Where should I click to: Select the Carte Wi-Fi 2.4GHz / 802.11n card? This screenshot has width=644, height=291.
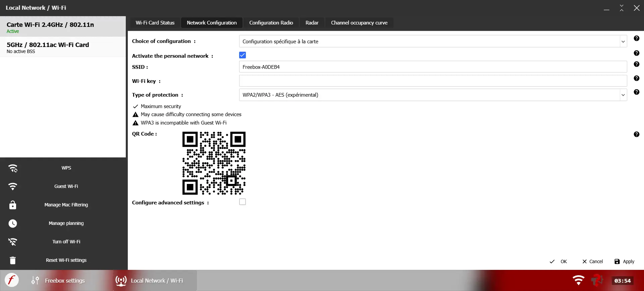[63, 27]
